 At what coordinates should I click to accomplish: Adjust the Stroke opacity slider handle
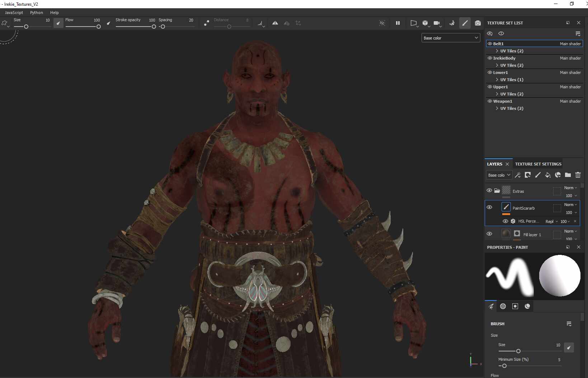pos(154,27)
